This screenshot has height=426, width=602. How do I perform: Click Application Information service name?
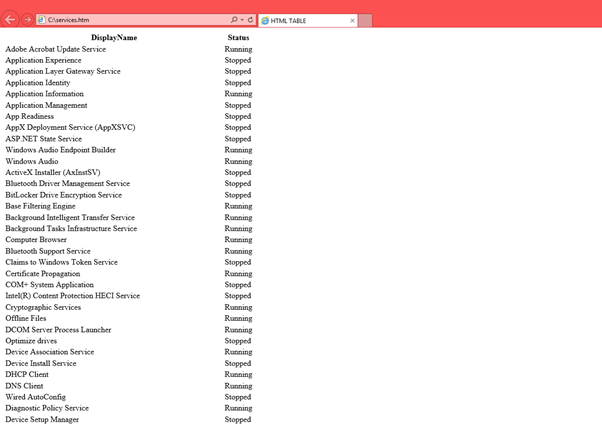(45, 94)
